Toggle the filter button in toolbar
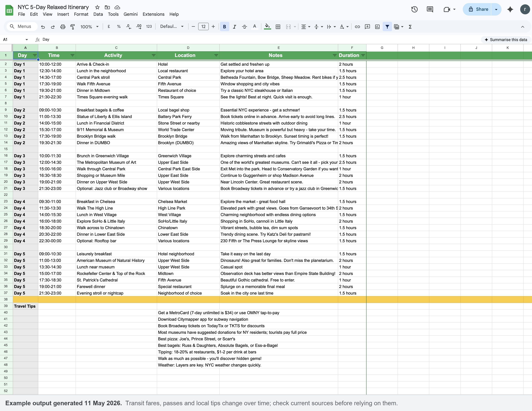 (387, 27)
